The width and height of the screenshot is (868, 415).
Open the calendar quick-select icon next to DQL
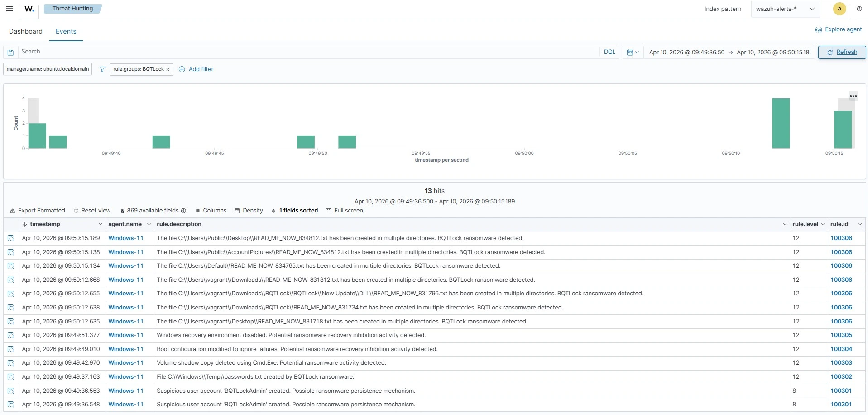632,52
